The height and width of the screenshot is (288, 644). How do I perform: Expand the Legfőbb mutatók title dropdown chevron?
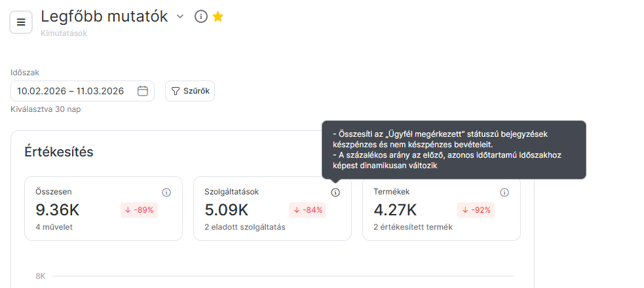coord(180,16)
